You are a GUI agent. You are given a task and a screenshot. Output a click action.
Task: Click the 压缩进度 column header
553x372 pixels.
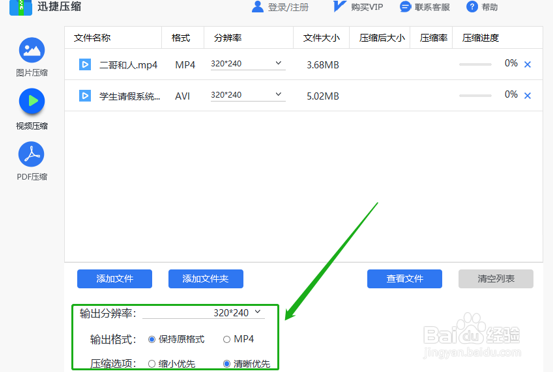pos(480,38)
